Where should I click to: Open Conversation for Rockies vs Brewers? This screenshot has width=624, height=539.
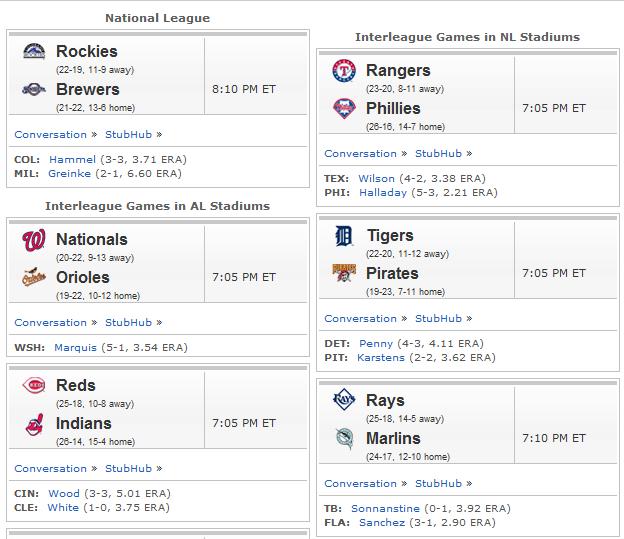pos(51,135)
